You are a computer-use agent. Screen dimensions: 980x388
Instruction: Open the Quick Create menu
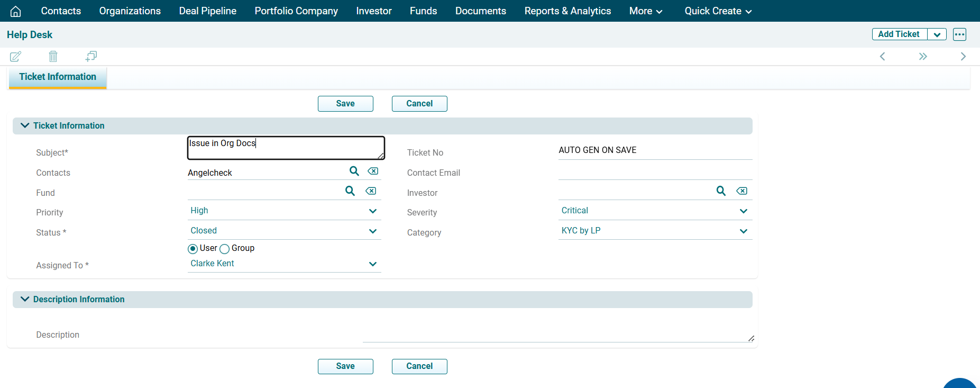pyautogui.click(x=718, y=11)
